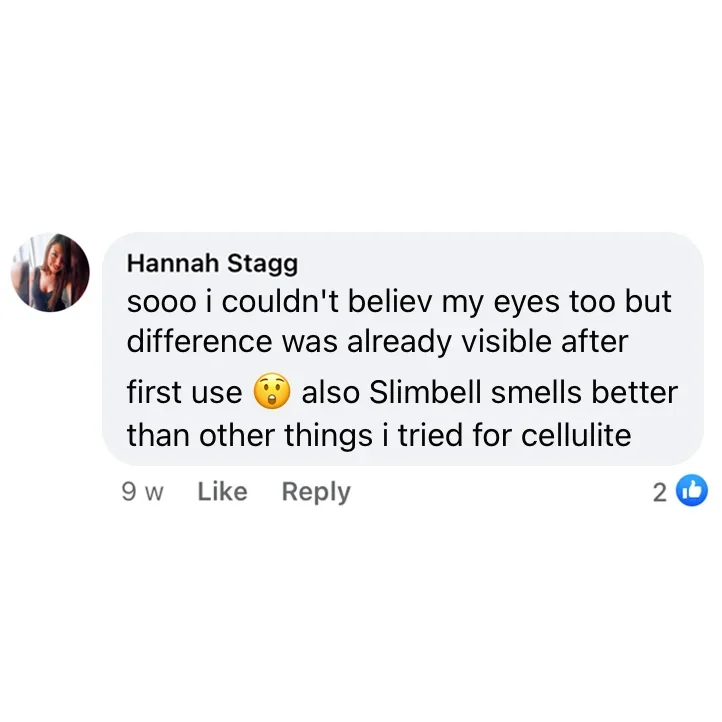Click the words first use before the emoji
The width and height of the screenshot is (722, 722).
tap(184, 392)
